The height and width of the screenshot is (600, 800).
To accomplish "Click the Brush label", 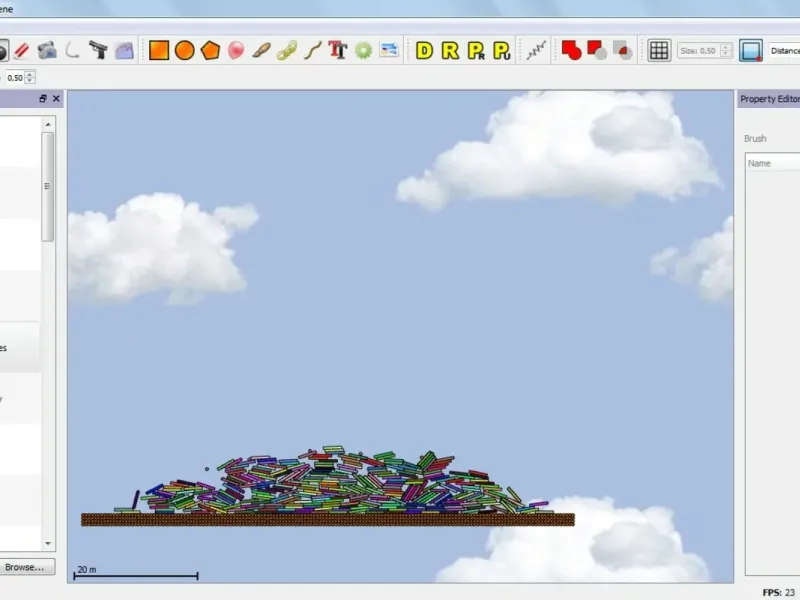I will [x=755, y=138].
